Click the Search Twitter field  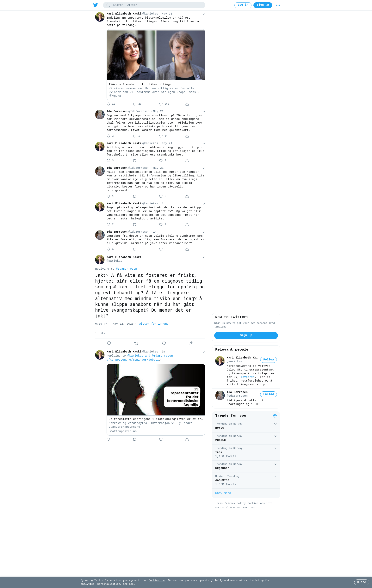[x=154, y=5]
